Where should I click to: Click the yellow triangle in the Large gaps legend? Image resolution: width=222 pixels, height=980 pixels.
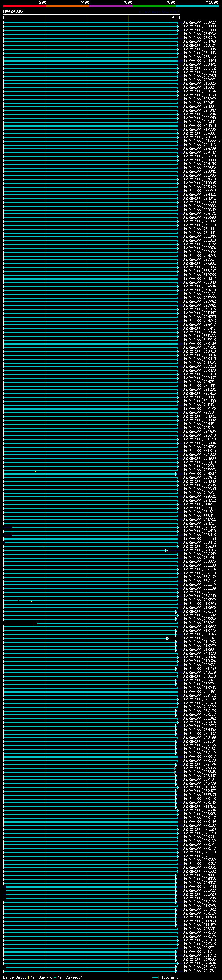28,977
